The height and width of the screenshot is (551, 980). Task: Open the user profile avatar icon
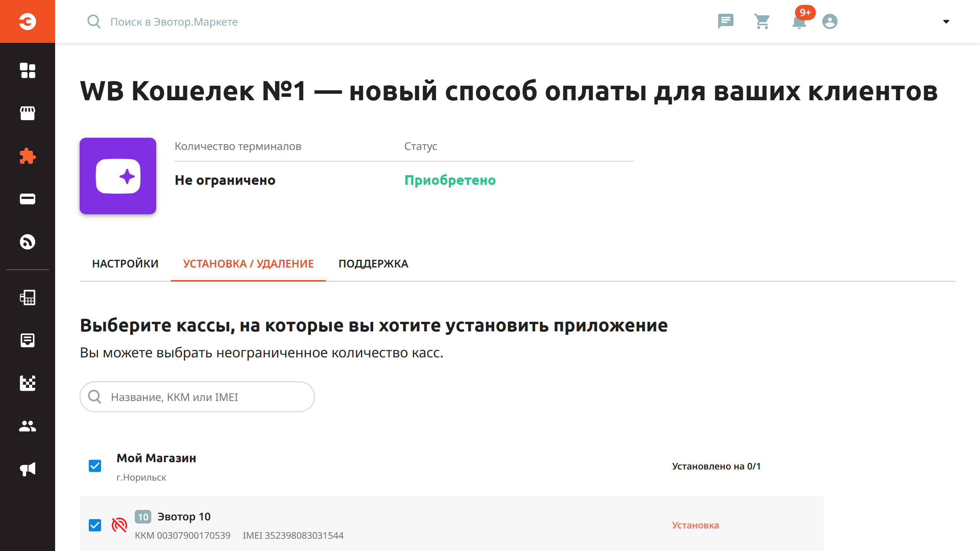830,21
